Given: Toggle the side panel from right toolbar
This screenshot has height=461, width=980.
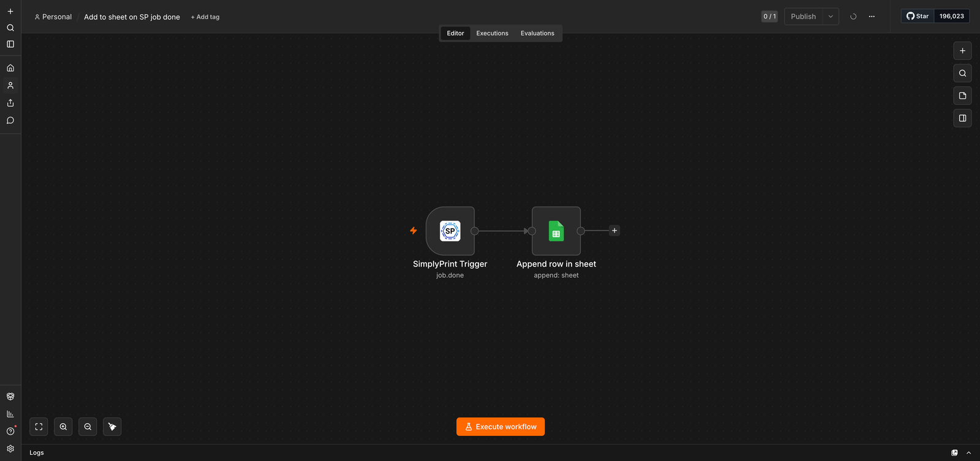Looking at the screenshot, I should pos(962,118).
